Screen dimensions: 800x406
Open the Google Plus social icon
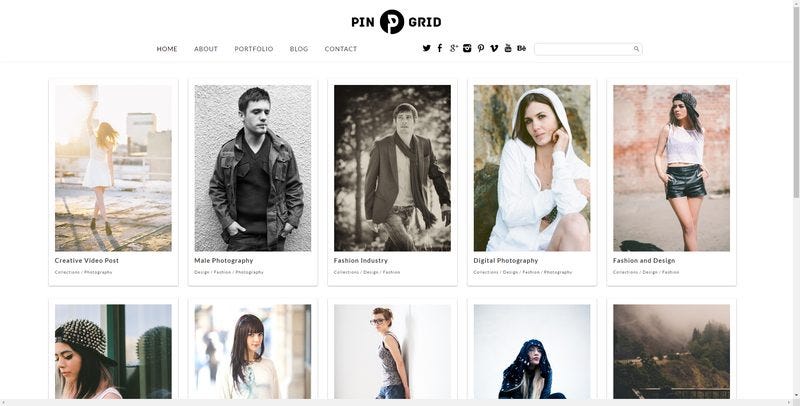tap(454, 48)
